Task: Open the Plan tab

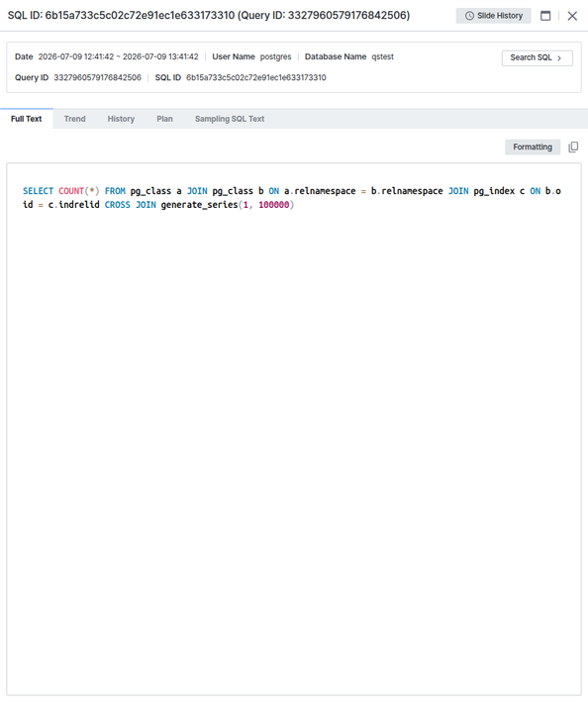Action: point(164,119)
